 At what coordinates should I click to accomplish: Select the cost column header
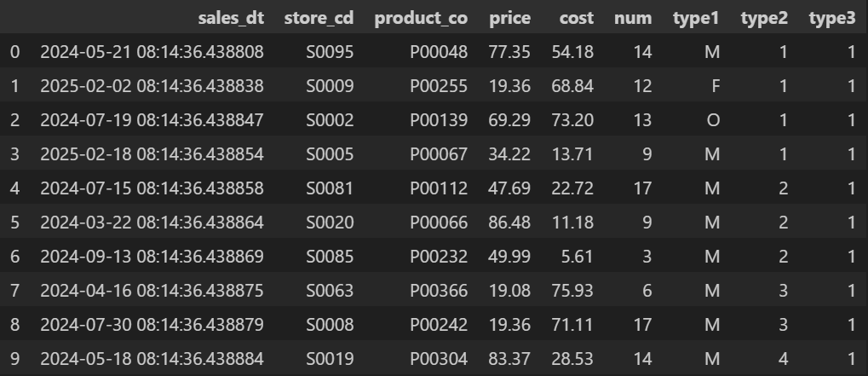tap(577, 18)
